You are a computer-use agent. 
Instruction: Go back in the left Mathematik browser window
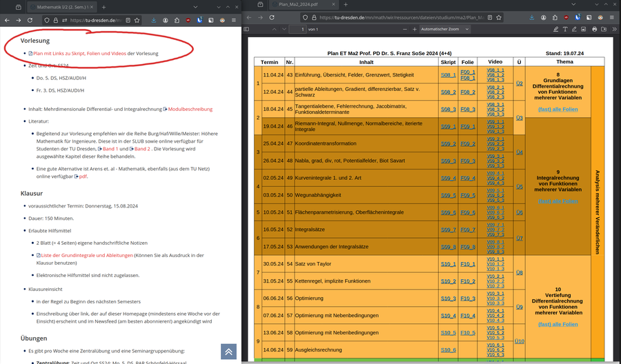tap(7, 20)
